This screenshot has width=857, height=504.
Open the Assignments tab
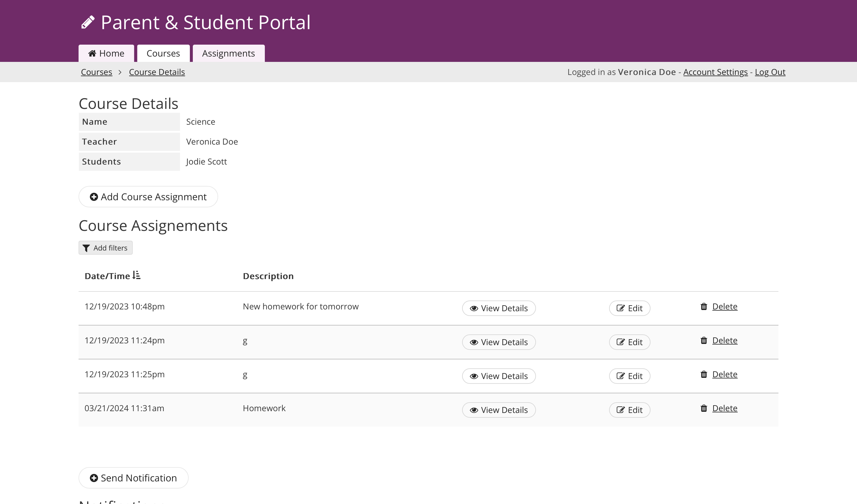[x=228, y=53]
